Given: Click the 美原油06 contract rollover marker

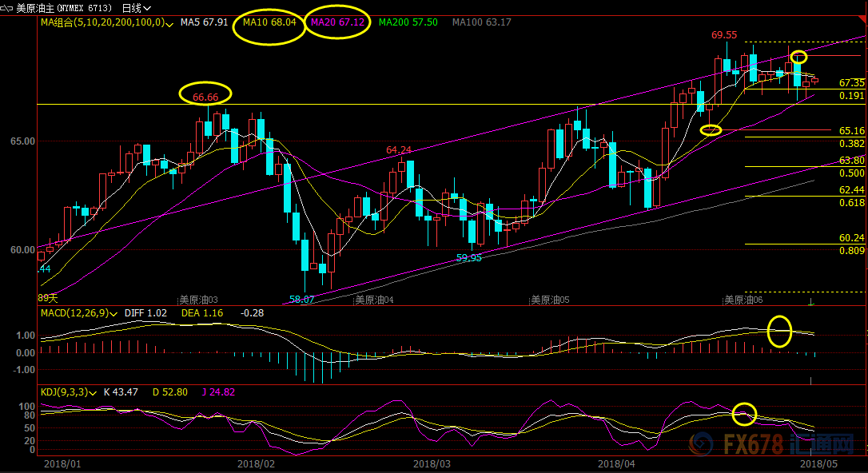Looking at the screenshot, I should tap(744, 300).
